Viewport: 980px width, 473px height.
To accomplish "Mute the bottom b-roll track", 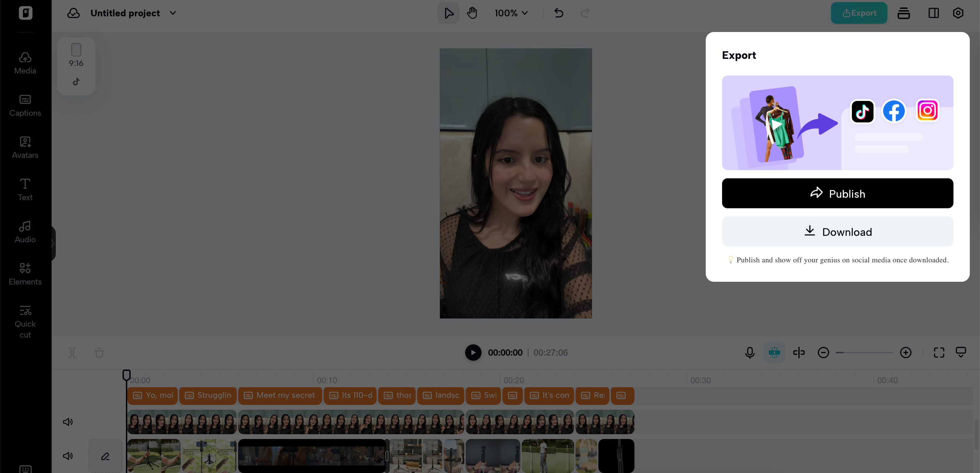I will pyautogui.click(x=68, y=456).
